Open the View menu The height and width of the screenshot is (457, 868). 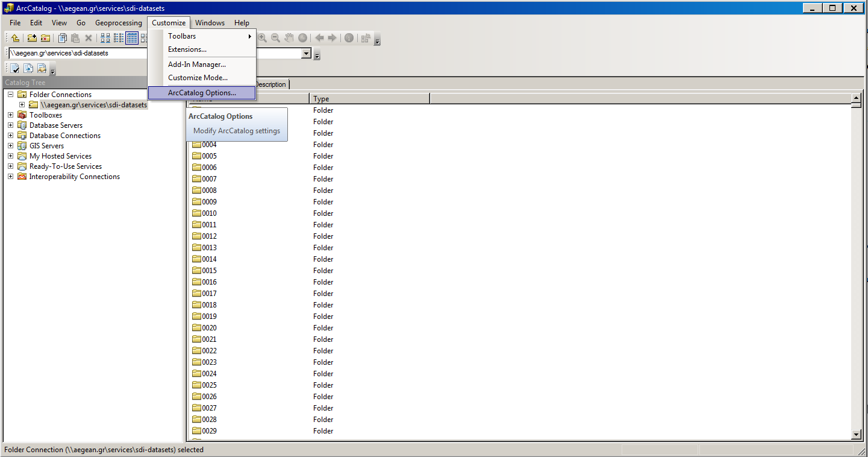tap(59, 23)
